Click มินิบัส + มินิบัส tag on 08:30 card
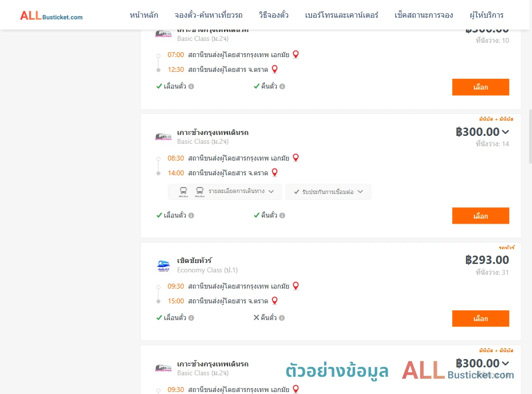 click(496, 119)
